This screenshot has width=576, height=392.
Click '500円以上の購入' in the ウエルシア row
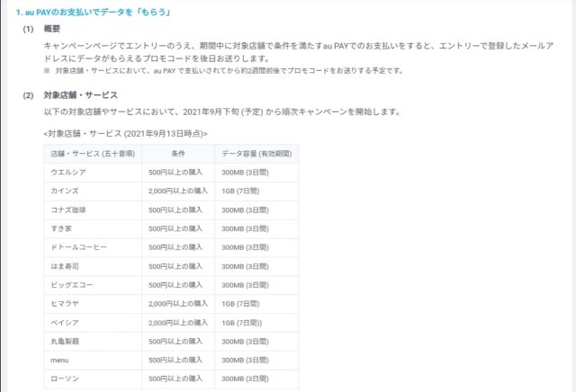point(175,172)
